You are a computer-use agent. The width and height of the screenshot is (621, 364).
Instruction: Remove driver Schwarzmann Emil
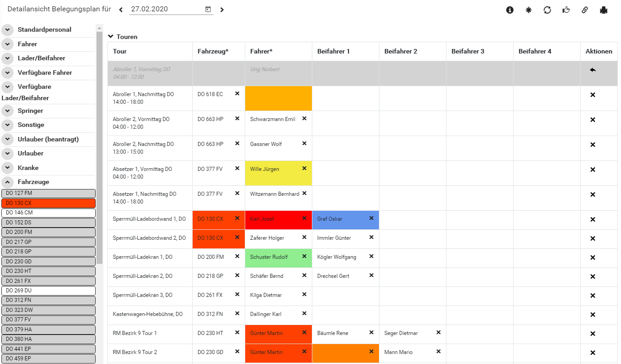pyautogui.click(x=304, y=118)
